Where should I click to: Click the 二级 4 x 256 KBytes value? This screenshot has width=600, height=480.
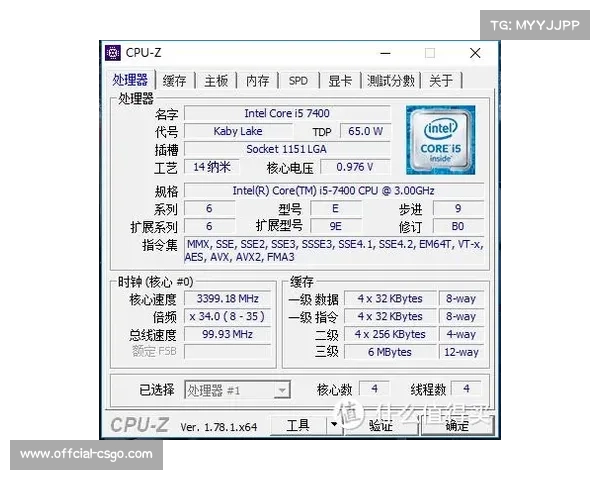pos(390,334)
